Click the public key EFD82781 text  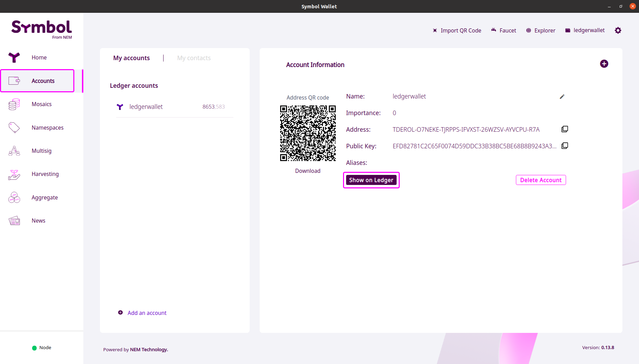(474, 146)
